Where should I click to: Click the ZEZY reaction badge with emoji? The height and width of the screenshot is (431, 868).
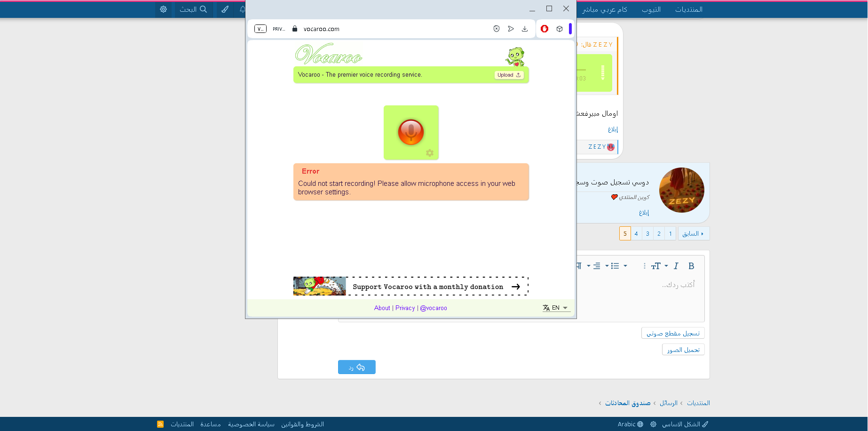tap(601, 147)
